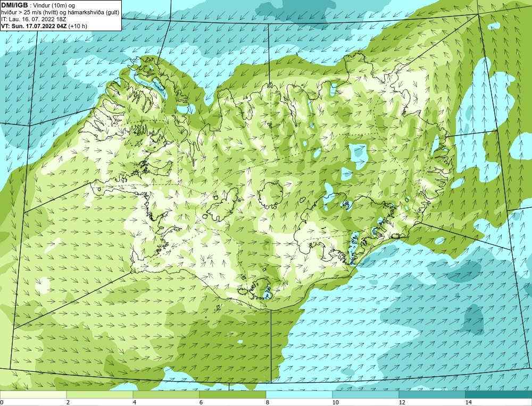532x406 pixels.
Task: Select the 12–14 m/s teal legend swatch
Action: (x=432, y=394)
